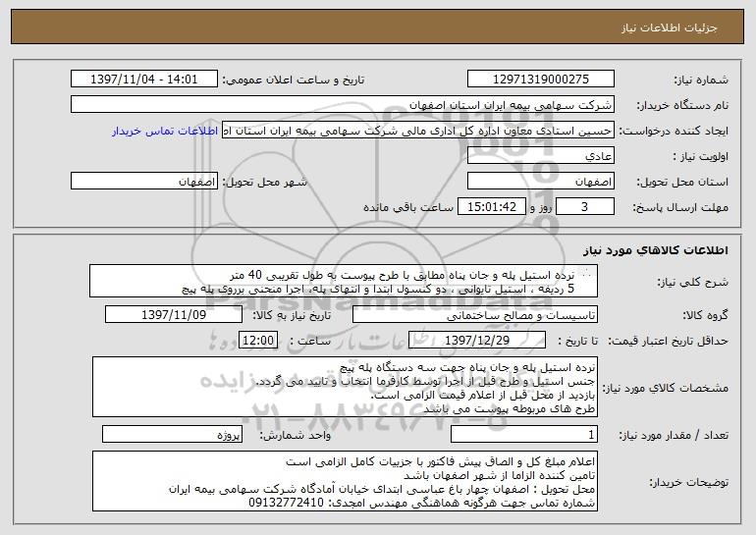Click the delivery city field beside شهر محل تحویل

[143, 182]
